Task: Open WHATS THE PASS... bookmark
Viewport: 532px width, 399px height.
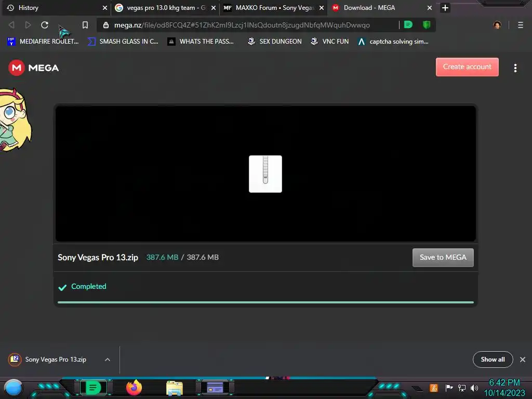Action: [201, 42]
